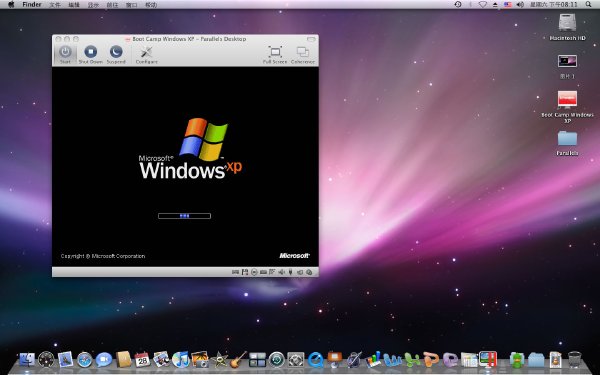Enable Coherence mode

click(x=303, y=54)
